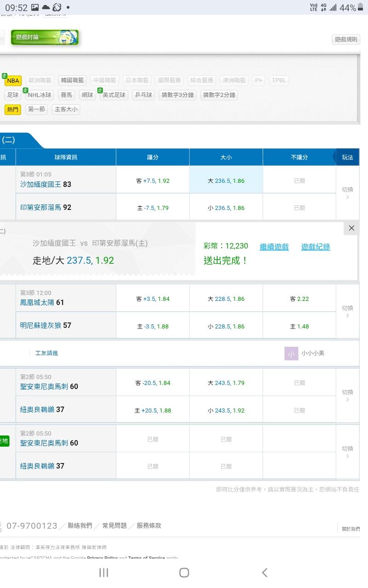The image size is (368, 588).
Task: Select the 韓國職籃 league filter
Action: [72, 80]
